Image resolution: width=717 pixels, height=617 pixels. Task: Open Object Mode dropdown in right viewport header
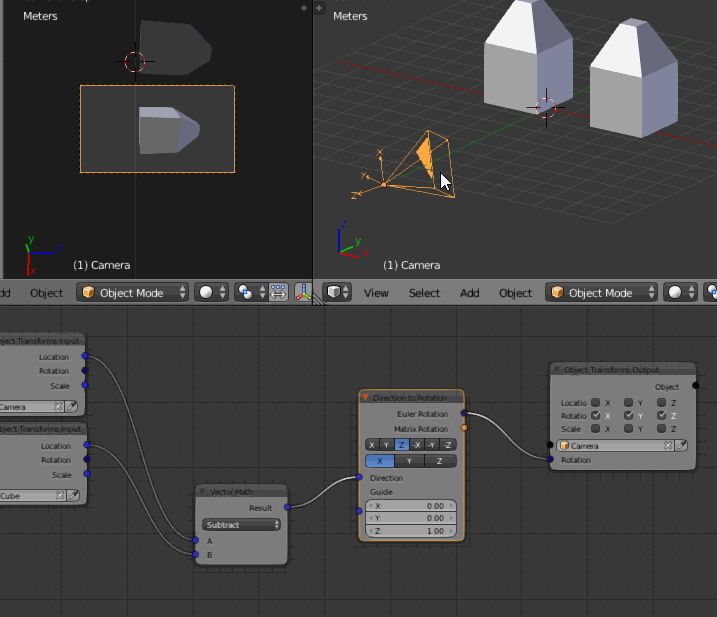(601, 292)
